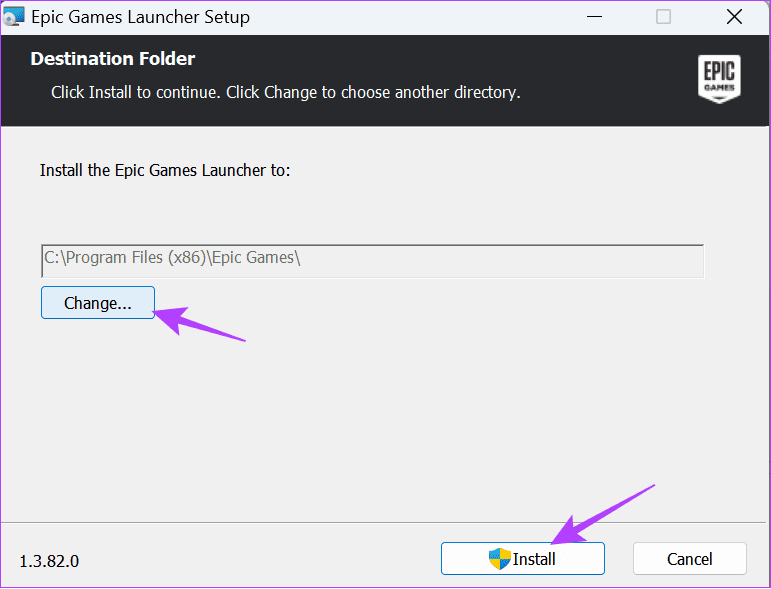
Task: Click the destination path text field
Action: coord(372,260)
